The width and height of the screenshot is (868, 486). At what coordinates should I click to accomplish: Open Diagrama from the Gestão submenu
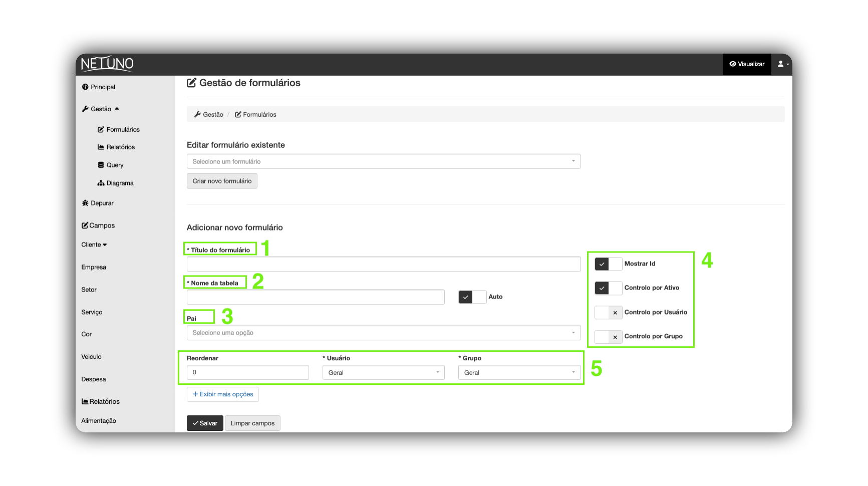point(116,183)
